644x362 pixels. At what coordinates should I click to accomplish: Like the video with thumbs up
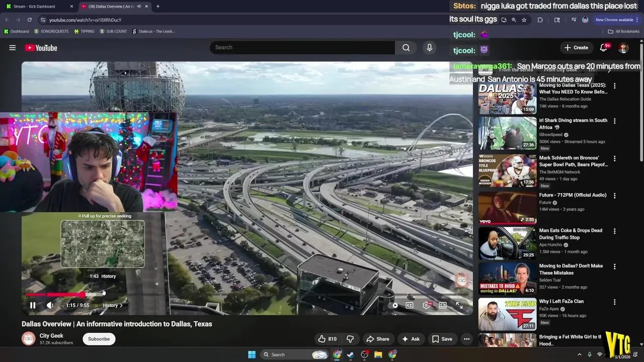327,339
